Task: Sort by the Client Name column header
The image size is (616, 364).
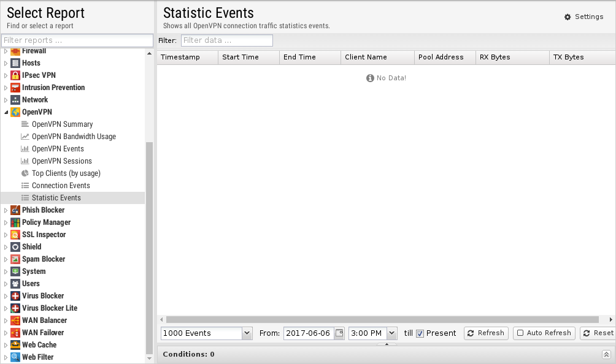Action: (x=377, y=57)
